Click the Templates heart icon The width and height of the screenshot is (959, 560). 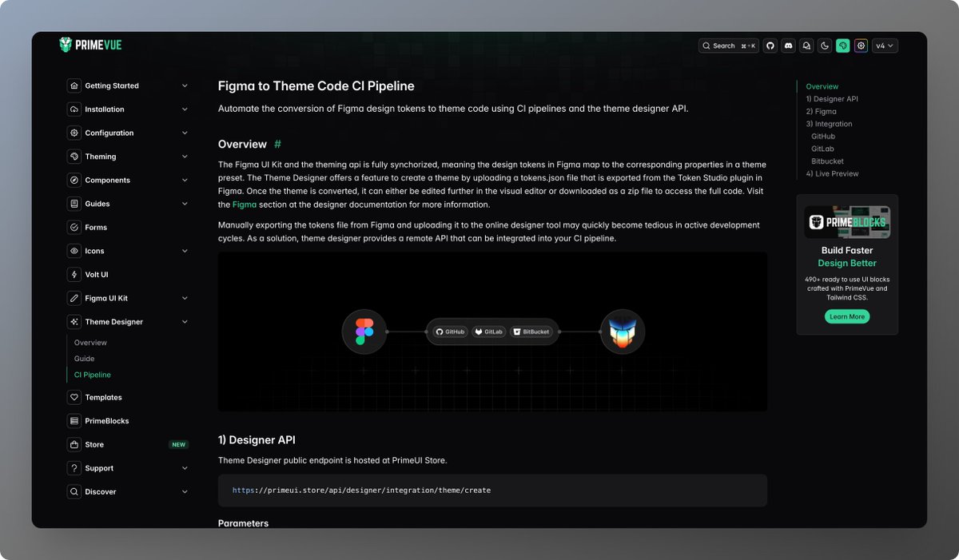[x=74, y=397]
